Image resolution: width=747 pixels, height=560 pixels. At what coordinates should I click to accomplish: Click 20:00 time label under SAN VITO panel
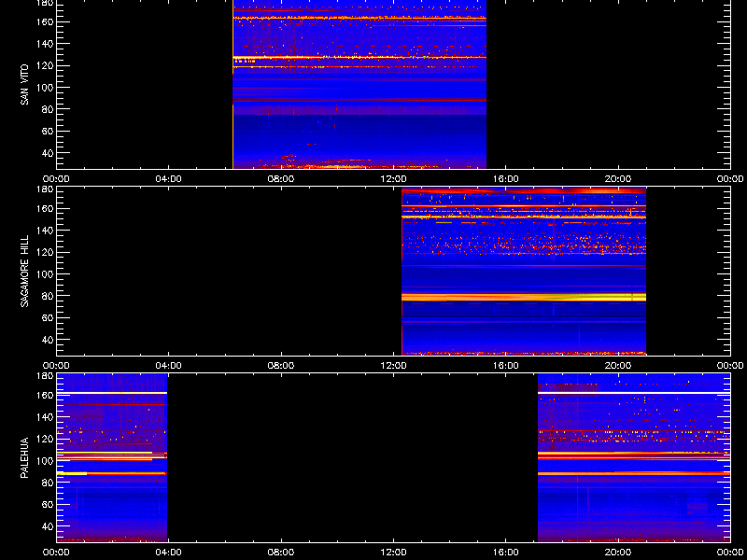coord(618,179)
